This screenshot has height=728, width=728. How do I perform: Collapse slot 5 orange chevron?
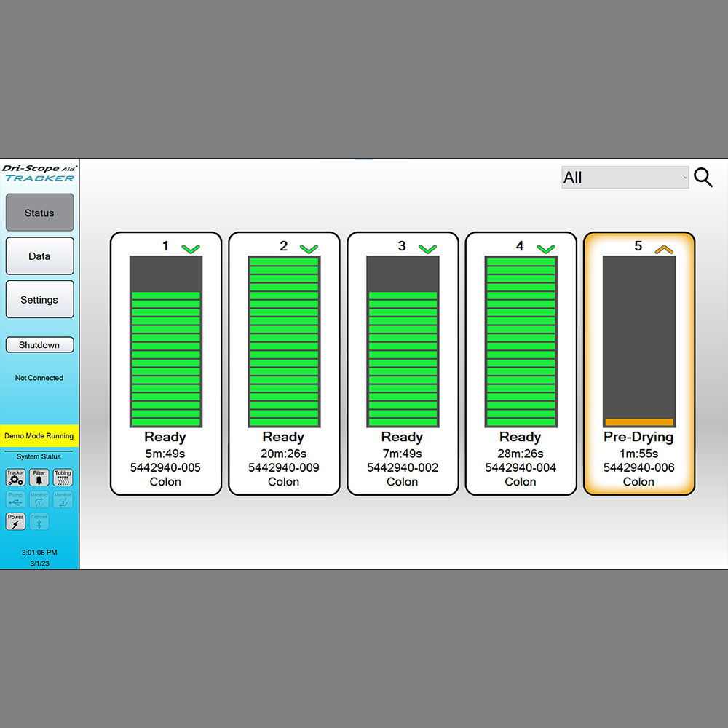663,249
